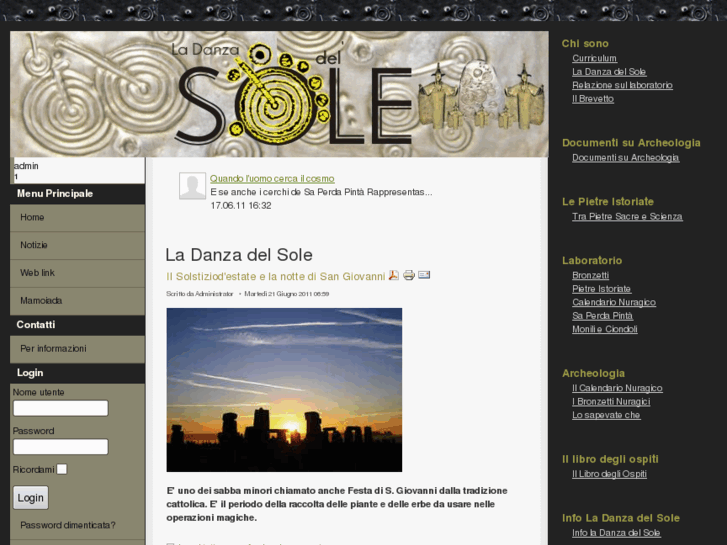Open the Info la Danza del Sole link

pyautogui.click(x=616, y=533)
